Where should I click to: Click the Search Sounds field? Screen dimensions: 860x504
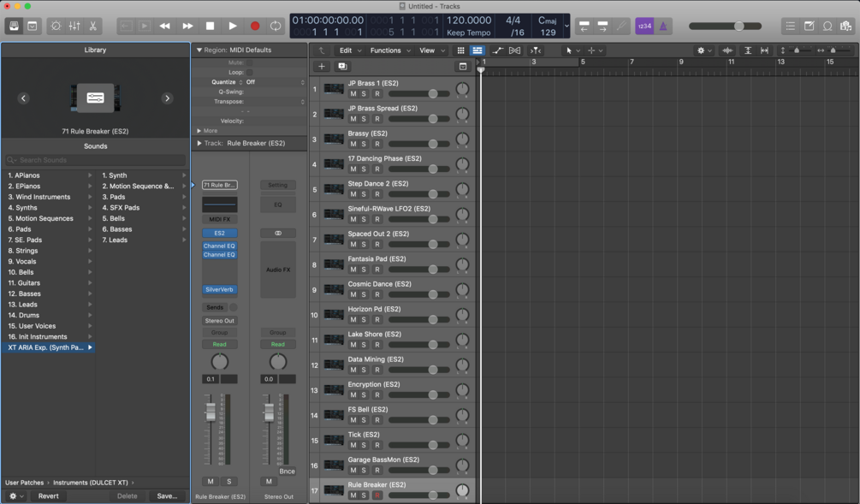tap(96, 160)
